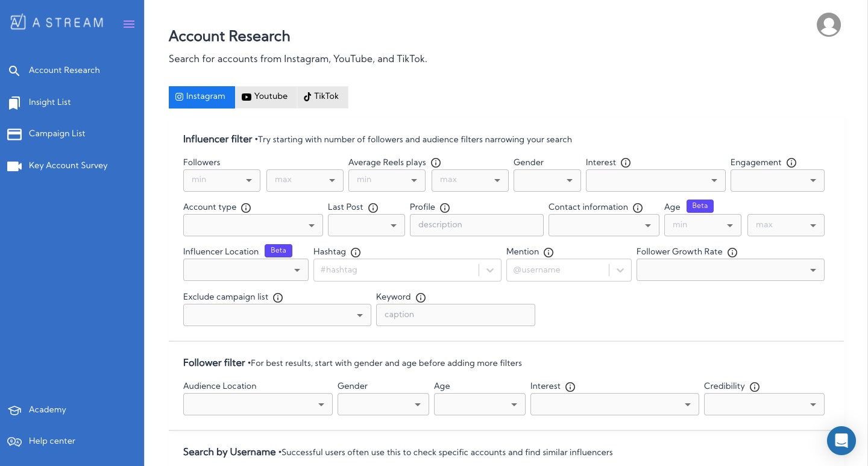Click the Follower Growth Rate info icon

click(732, 253)
